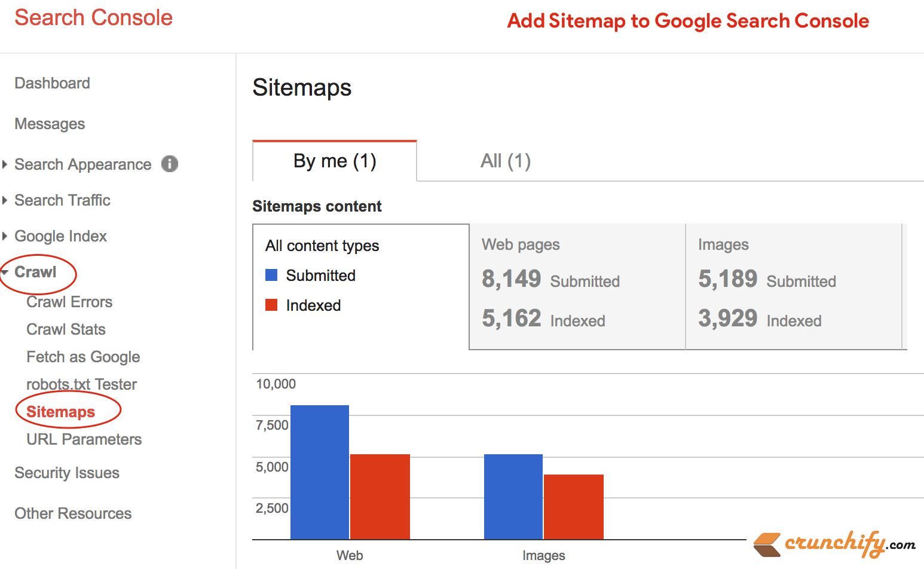Screen dimensions: 924x569
Task: Click the Web axis label
Action: click(x=350, y=555)
